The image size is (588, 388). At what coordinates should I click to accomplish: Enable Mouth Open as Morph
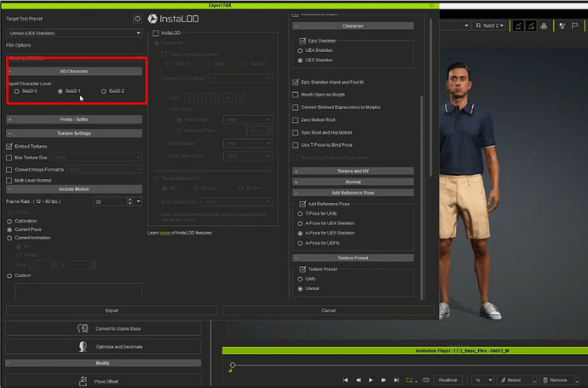(x=296, y=95)
